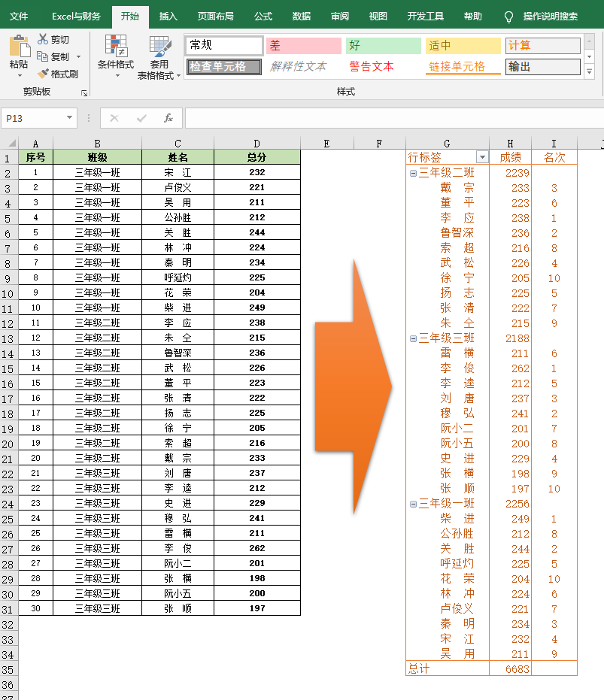
Task: Open the 文件 tab
Action: [x=19, y=17]
